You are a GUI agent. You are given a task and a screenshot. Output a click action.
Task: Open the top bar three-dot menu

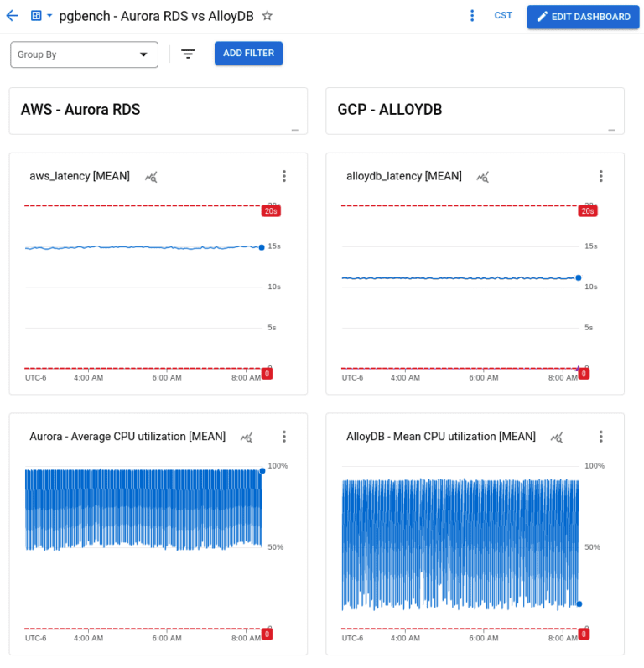click(x=472, y=16)
